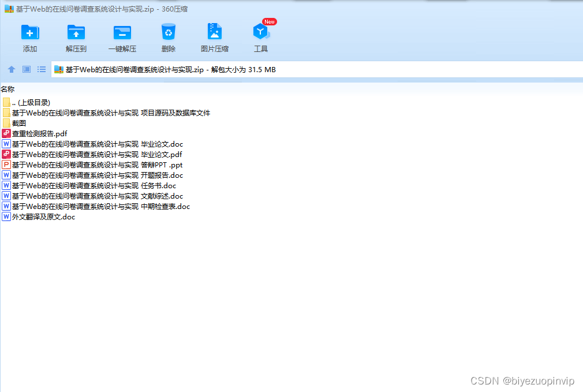583x392 pixels.
Task: Open the 答辩PPT.ppt file
Action: click(x=97, y=165)
